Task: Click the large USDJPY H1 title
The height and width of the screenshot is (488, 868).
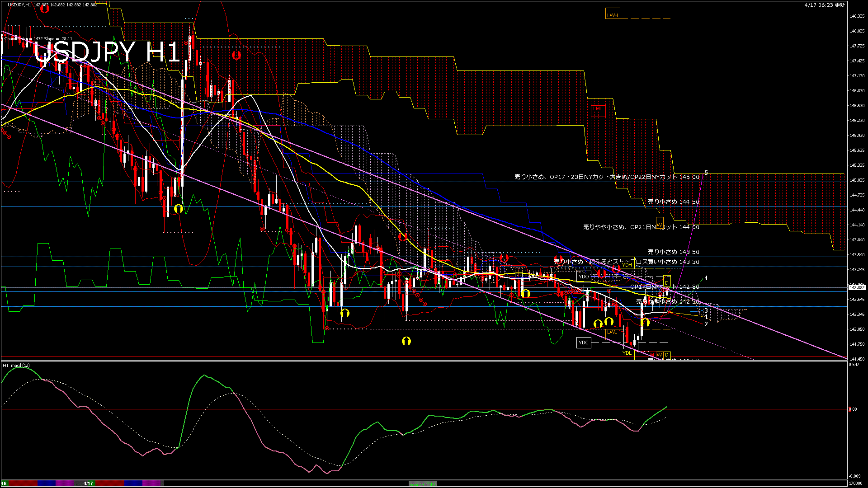Action: pyautogui.click(x=108, y=52)
